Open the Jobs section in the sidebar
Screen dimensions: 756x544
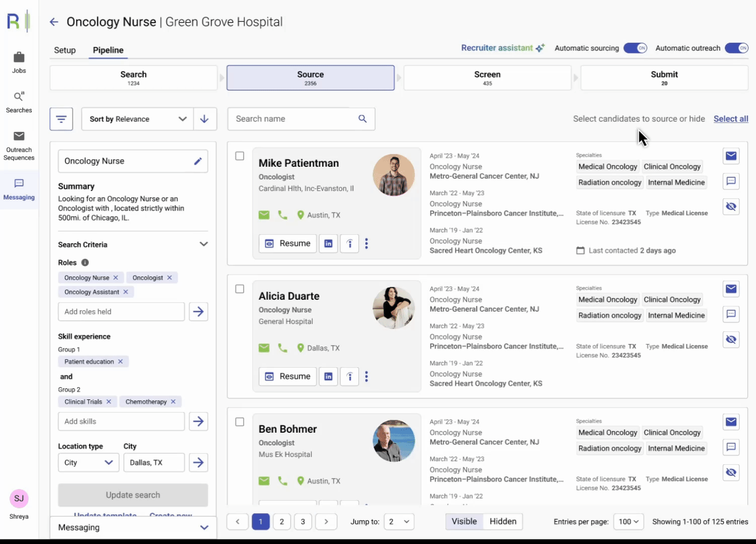pos(19,62)
